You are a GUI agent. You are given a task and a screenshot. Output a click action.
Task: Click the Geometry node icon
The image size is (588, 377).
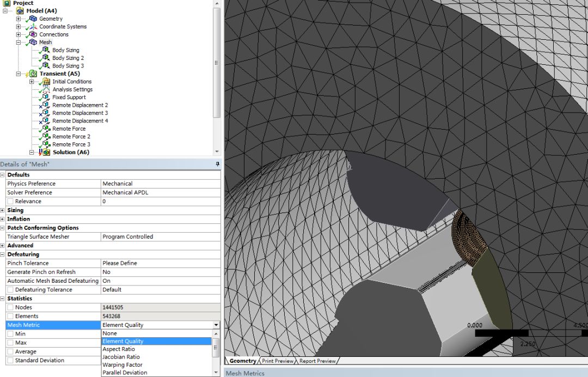tap(33, 19)
